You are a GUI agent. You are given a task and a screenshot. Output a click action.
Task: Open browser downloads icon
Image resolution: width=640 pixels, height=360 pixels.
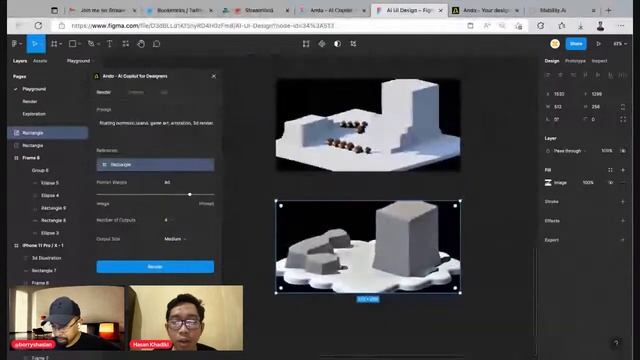tap(580, 26)
